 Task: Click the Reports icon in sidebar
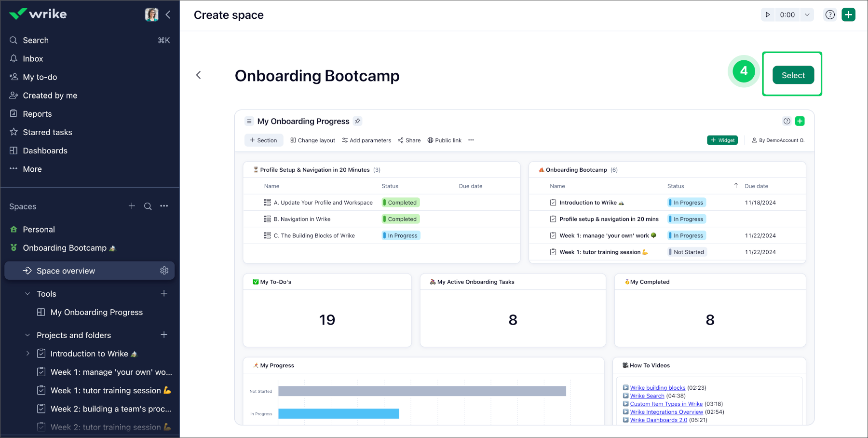[x=14, y=113]
